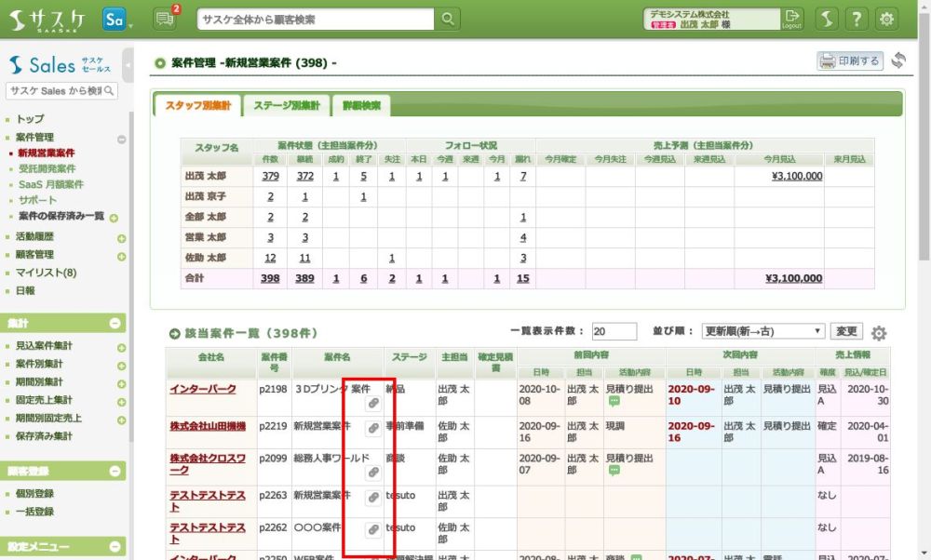This screenshot has height=560, width=931.
Task: Open the header settings gear icon
Action: pyautogui.click(x=887, y=19)
